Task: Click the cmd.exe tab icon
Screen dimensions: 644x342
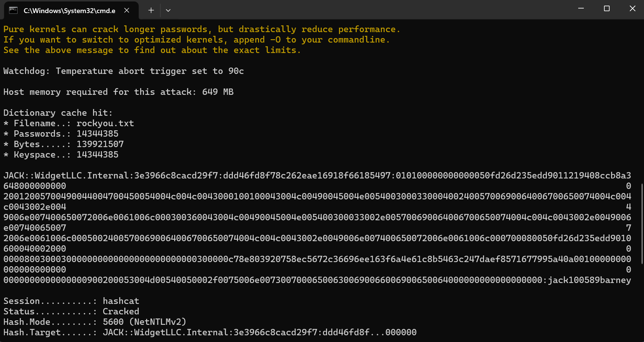Action: pos(13,10)
